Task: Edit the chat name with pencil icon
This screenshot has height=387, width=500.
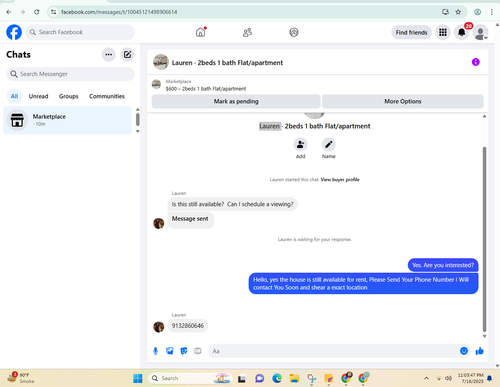Action: click(x=329, y=145)
